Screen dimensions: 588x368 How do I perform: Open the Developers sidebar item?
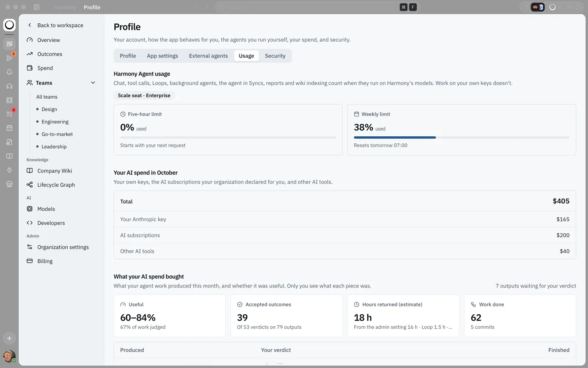tap(61, 223)
